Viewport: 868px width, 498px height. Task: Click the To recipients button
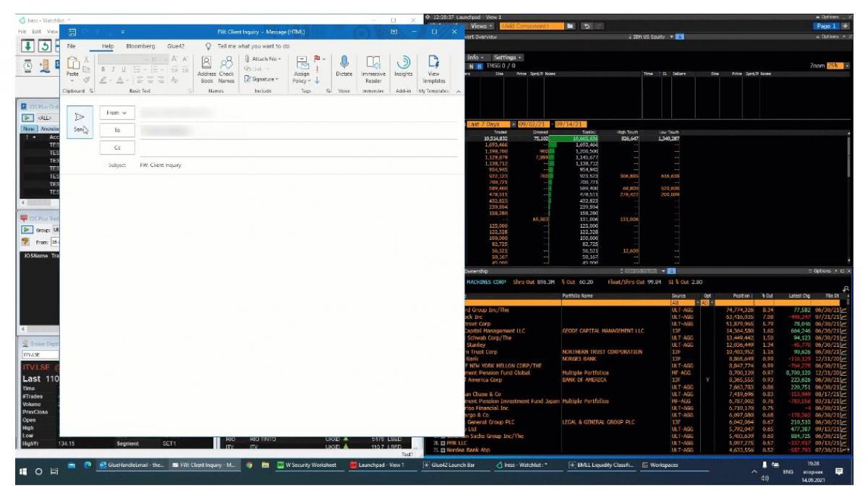coord(116,130)
